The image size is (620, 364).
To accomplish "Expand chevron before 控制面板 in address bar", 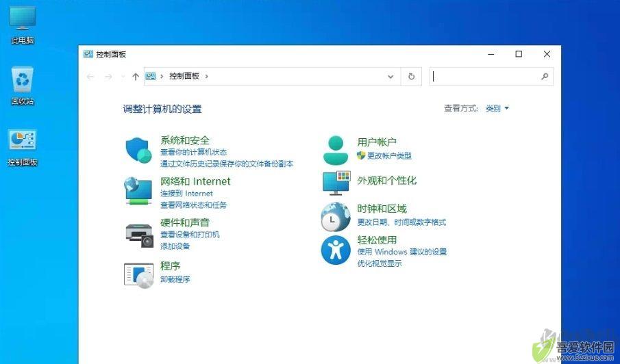I will (162, 76).
